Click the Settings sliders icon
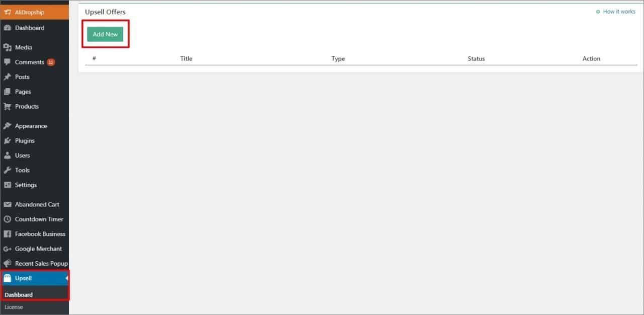The width and height of the screenshot is (644, 315). tap(7, 185)
